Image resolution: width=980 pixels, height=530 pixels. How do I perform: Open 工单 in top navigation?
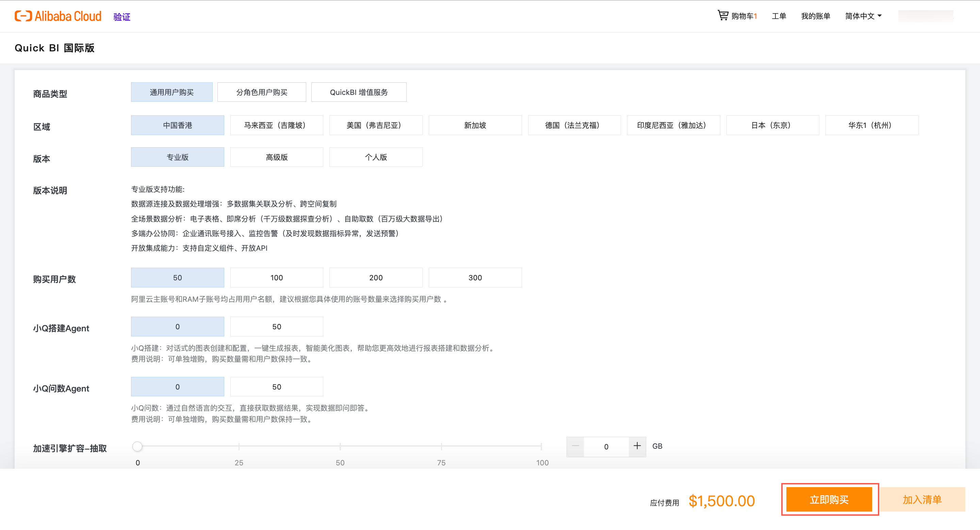pos(778,16)
